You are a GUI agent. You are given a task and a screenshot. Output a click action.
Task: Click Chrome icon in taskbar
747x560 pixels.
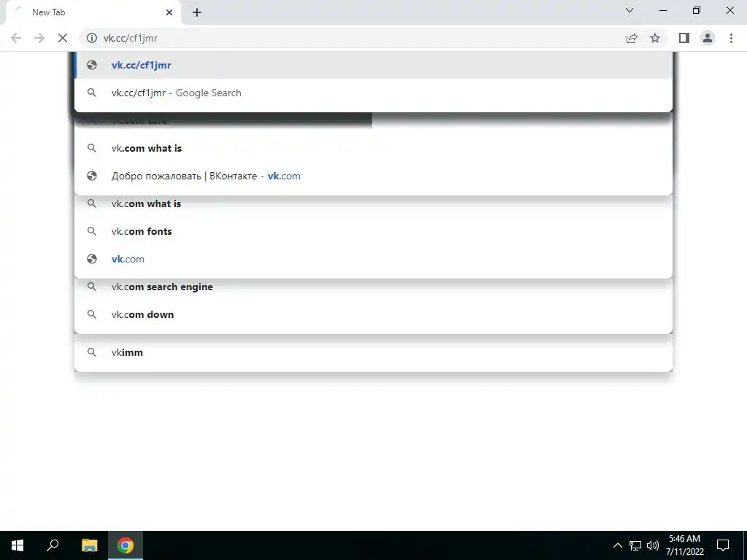coord(125,545)
